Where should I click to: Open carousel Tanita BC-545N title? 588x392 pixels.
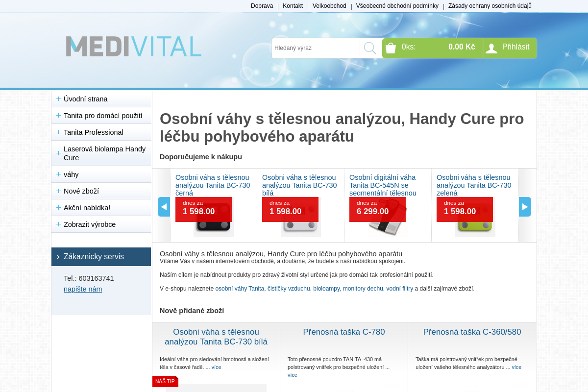pyautogui.click(x=383, y=185)
